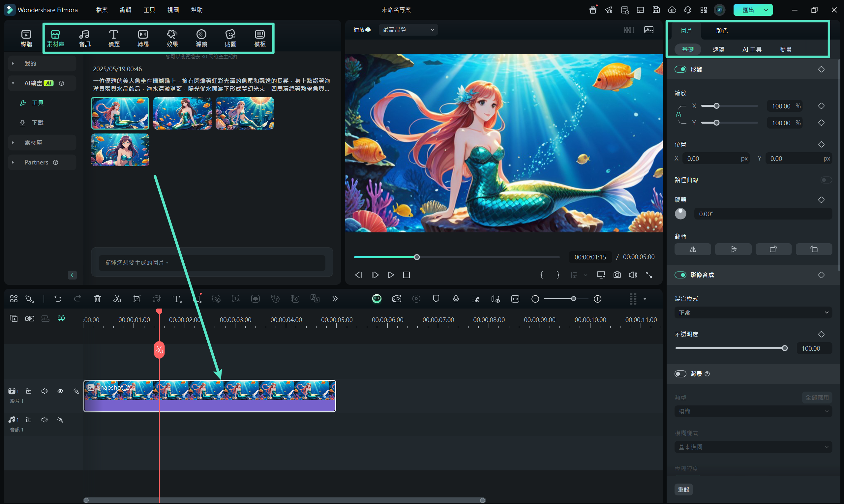Image resolution: width=844 pixels, height=504 pixels.
Task: Toggle the 形變 transform switch
Action: [x=680, y=69]
